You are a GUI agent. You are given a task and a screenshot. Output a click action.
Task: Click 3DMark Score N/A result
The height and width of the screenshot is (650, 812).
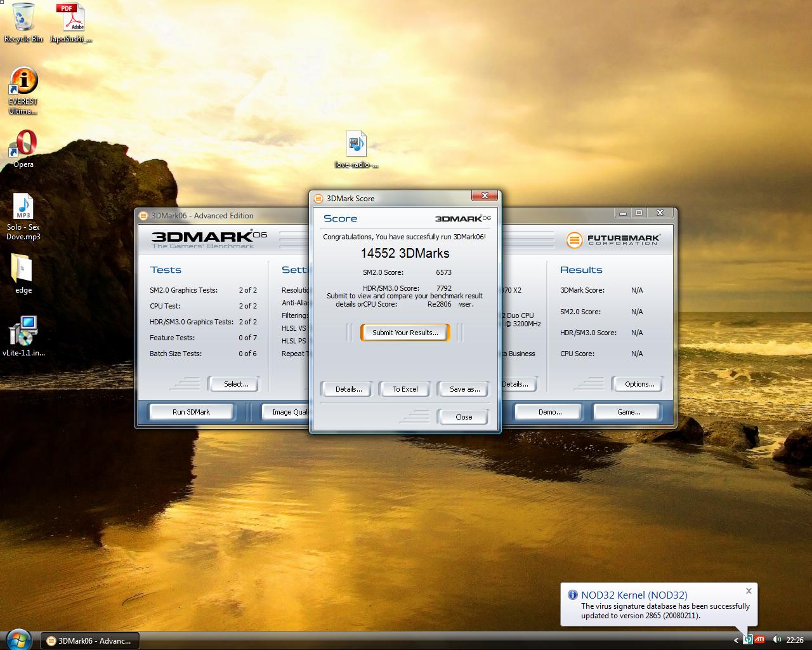(x=637, y=290)
